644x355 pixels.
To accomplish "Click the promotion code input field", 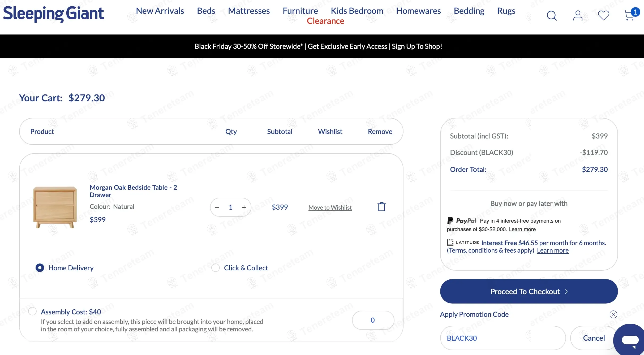I will [503, 338].
